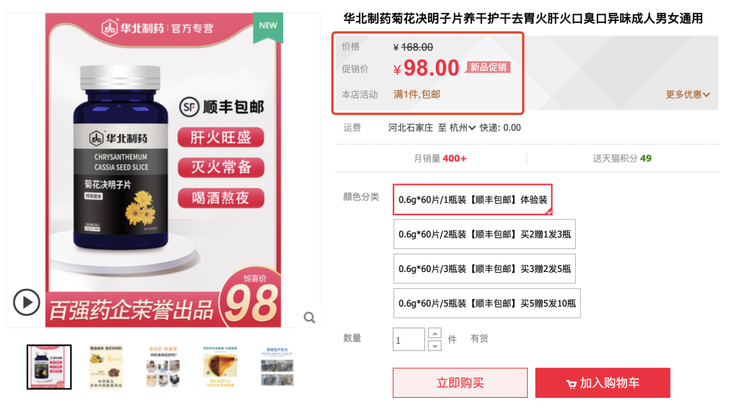Select 1瓶装 体验装 option
This screenshot has width=730, height=408.
tap(472, 200)
